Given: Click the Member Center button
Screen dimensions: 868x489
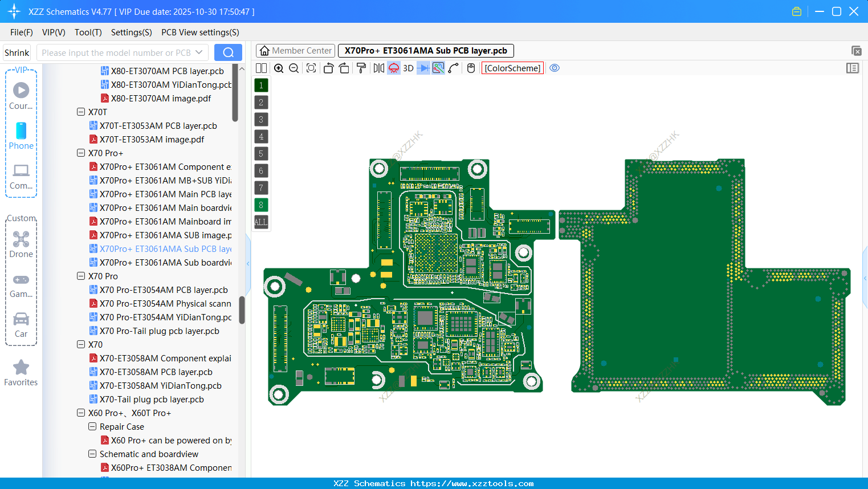Looking at the screenshot, I should (x=296, y=51).
